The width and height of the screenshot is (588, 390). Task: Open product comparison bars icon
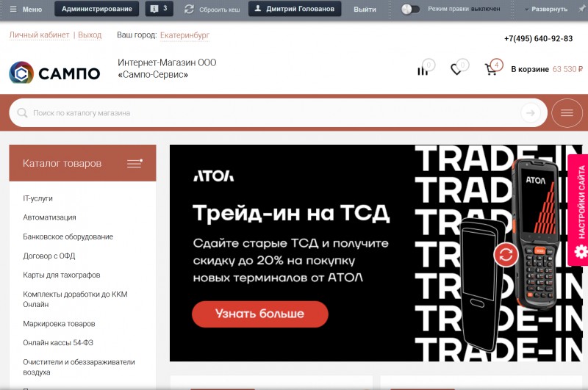pos(423,70)
